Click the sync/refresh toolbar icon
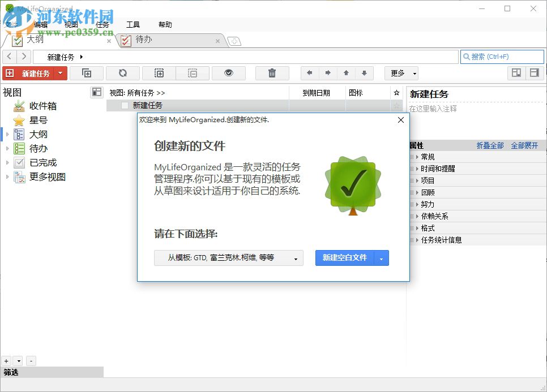Viewport: 547px width, 392px height. coord(122,72)
